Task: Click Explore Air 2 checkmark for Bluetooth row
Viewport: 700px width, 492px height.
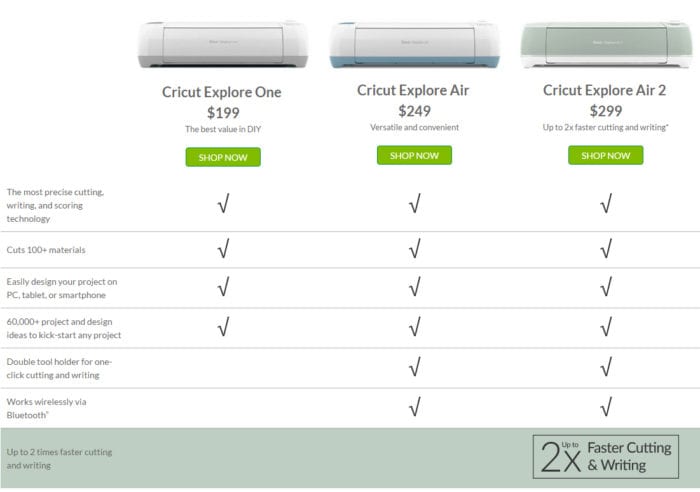Action: tap(606, 407)
